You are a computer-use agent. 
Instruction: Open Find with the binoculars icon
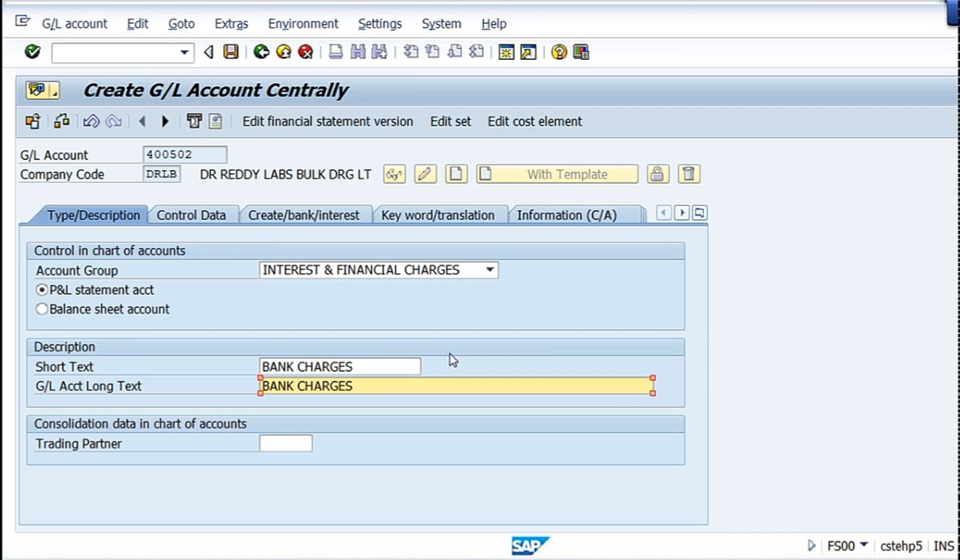point(357,52)
